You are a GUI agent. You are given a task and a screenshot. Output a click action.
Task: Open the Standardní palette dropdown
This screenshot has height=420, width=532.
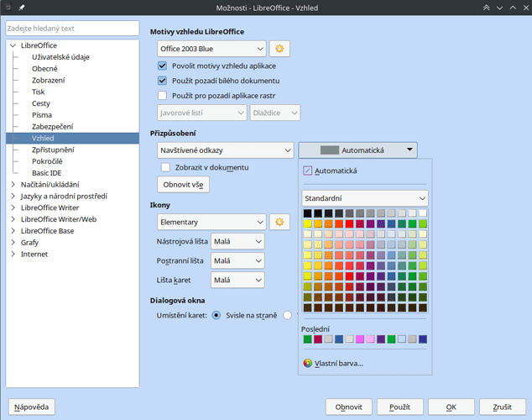[x=365, y=198]
